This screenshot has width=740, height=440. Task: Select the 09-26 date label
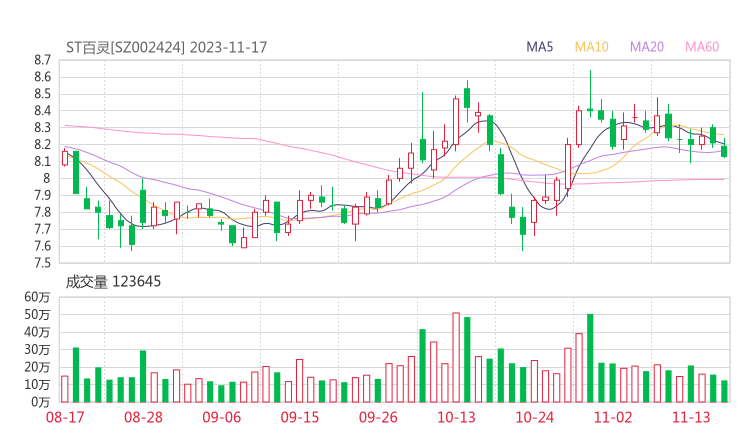click(x=378, y=417)
